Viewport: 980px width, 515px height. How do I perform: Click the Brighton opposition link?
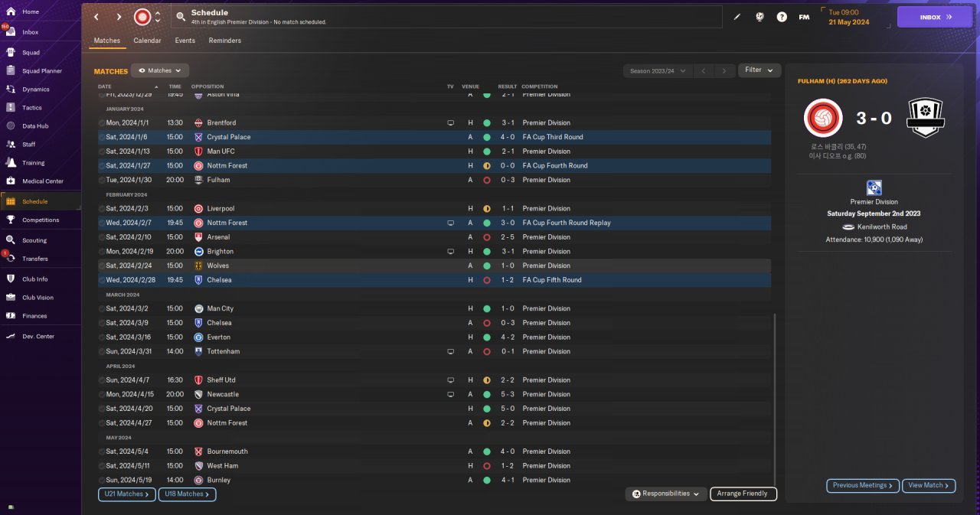point(220,251)
